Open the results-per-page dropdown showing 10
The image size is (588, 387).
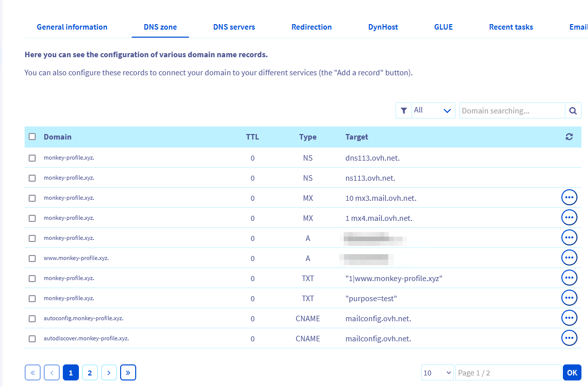437,372
